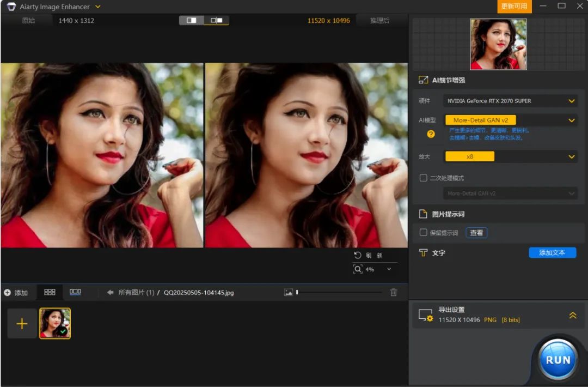Click the blue RUN button
The image size is (588, 387).
click(x=558, y=360)
